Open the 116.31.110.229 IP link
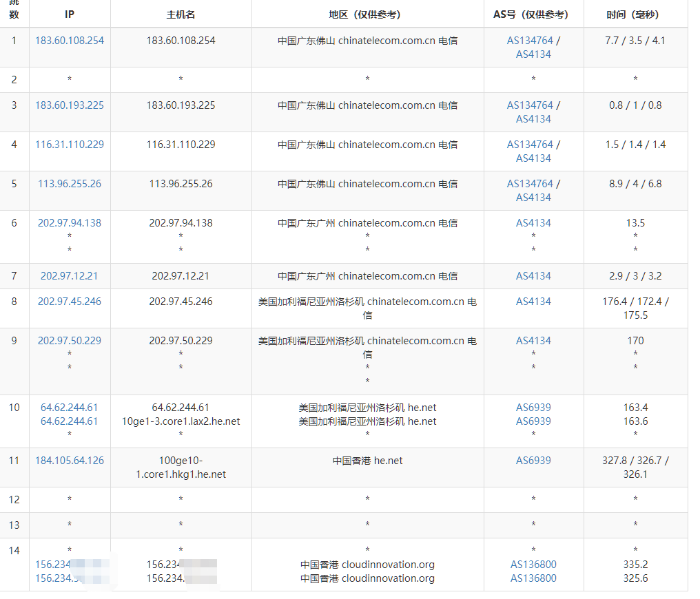Viewport: 700px width, 599px height. [x=70, y=145]
